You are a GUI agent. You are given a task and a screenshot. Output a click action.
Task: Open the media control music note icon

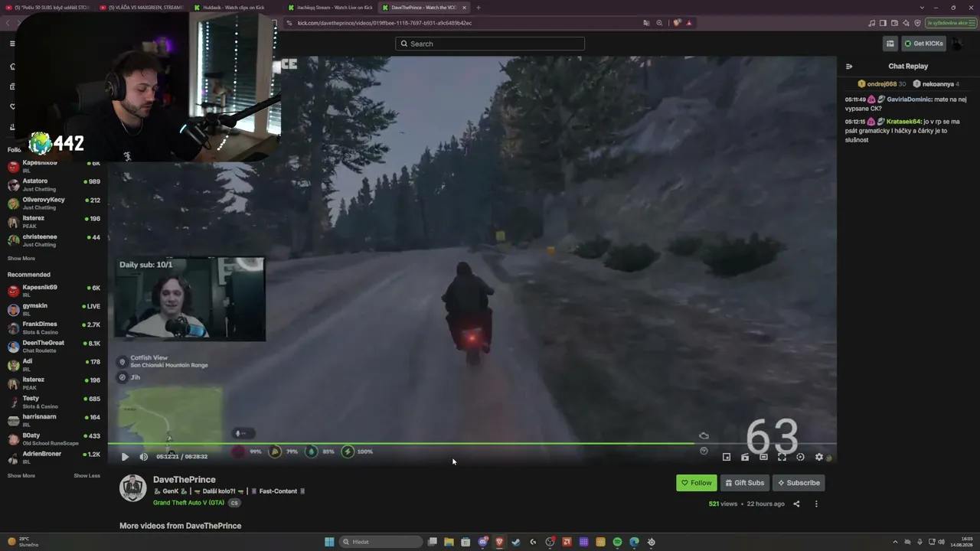click(x=871, y=23)
